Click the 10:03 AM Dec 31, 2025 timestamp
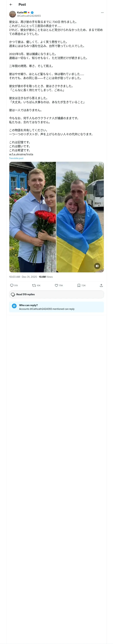The image size is (113, 644). click(23, 277)
